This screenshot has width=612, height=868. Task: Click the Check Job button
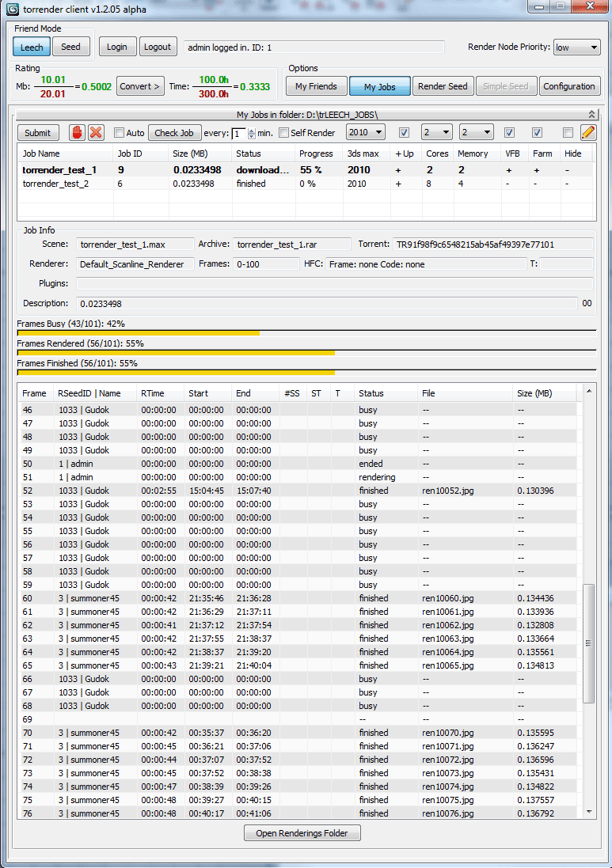174,133
